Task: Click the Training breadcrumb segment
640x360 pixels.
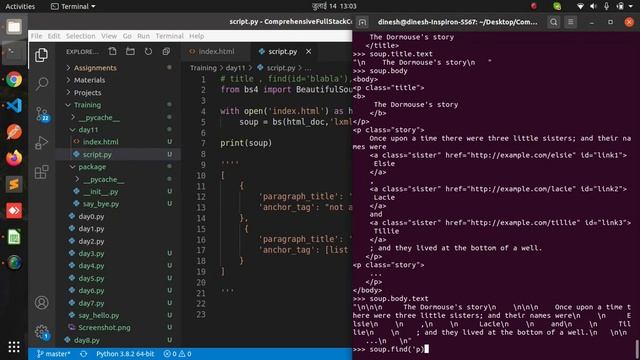Action: pyautogui.click(x=203, y=68)
